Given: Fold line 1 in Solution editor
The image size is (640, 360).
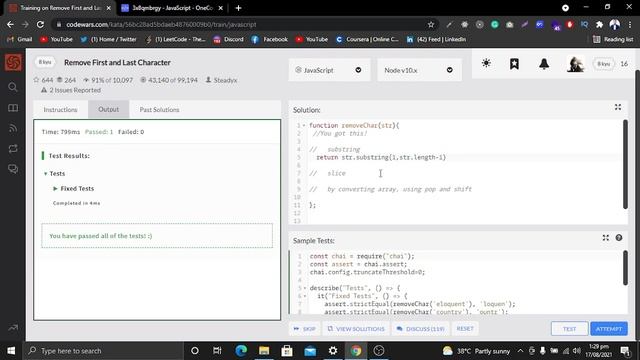Looking at the screenshot, I should (304, 126).
